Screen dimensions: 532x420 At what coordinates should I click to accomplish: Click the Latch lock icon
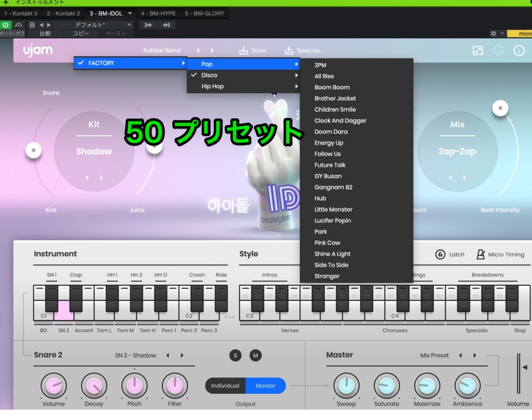pyautogui.click(x=440, y=255)
